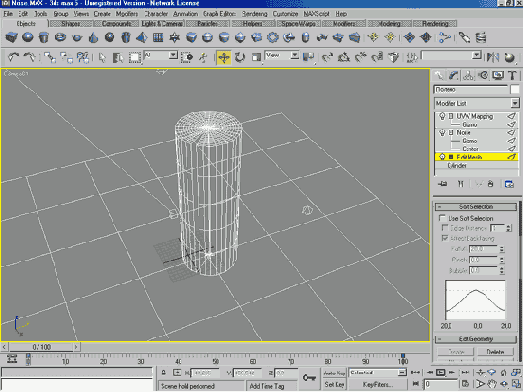The width and height of the screenshot is (523, 392).
Task: Activate the Select and Move tool
Action: point(224,57)
